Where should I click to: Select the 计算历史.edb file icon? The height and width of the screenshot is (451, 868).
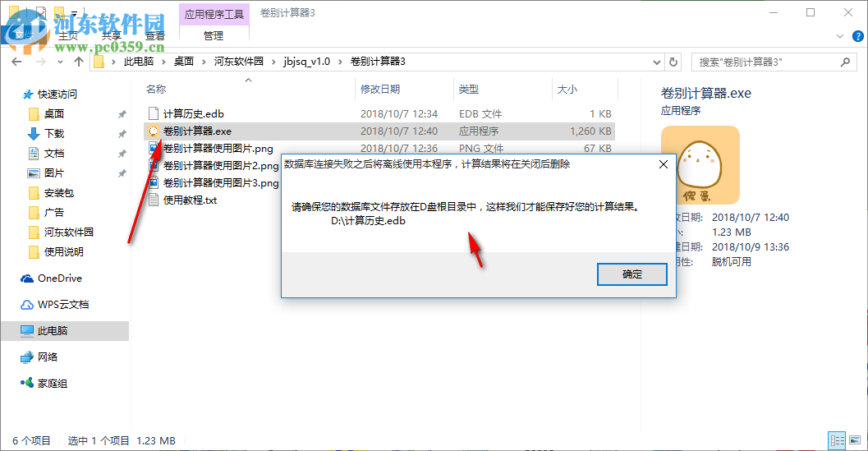point(154,113)
